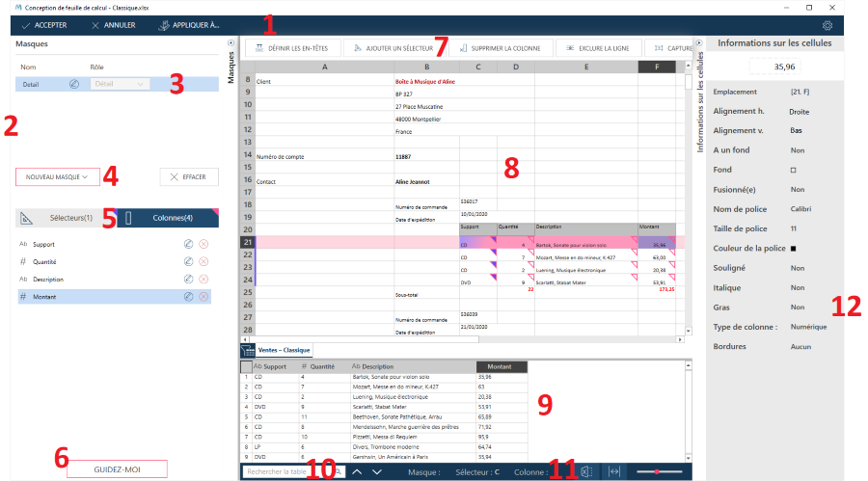Jump to previous search result arrow
Image resolution: width=868 pixels, height=481 pixels.
tap(357, 471)
